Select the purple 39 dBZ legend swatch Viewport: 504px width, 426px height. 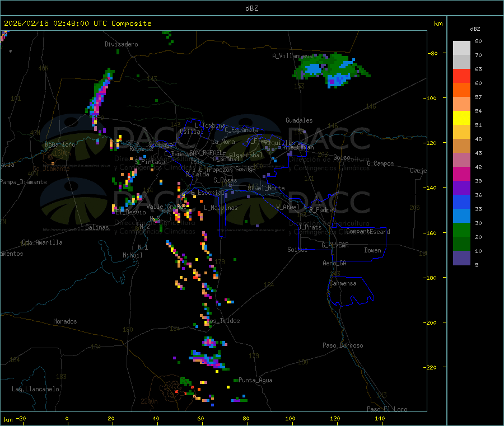pos(461,188)
